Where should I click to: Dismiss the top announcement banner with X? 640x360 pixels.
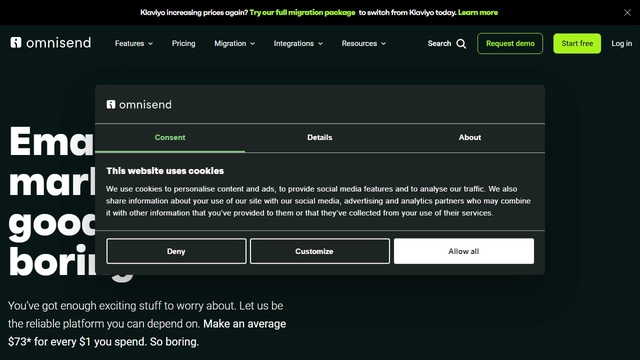click(x=627, y=13)
